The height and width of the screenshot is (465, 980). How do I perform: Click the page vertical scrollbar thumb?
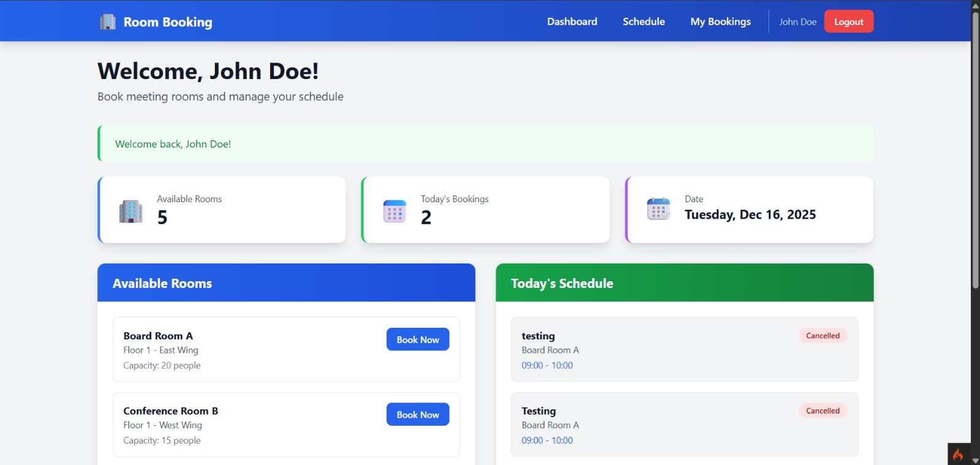[975, 147]
